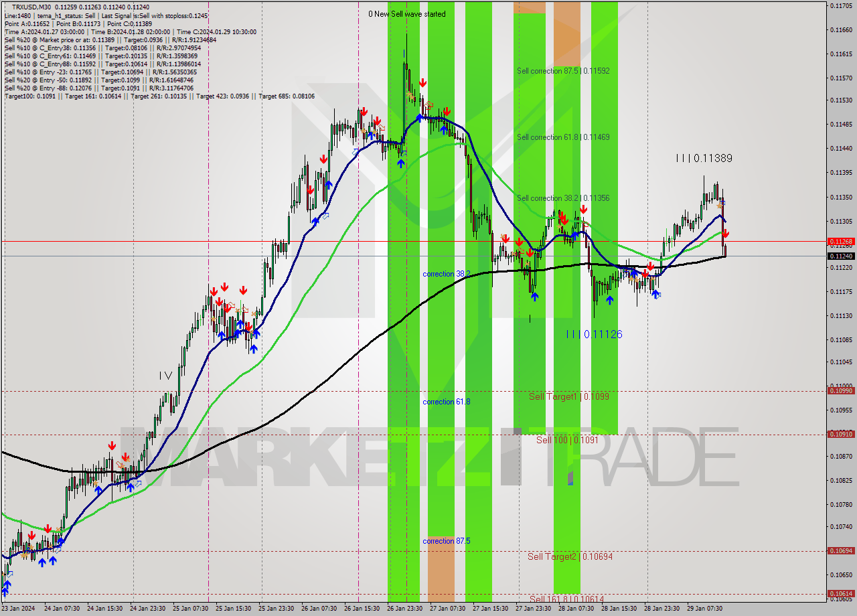
Task: Click the '23 Jan 2024' date label
Action: [x=18, y=609]
